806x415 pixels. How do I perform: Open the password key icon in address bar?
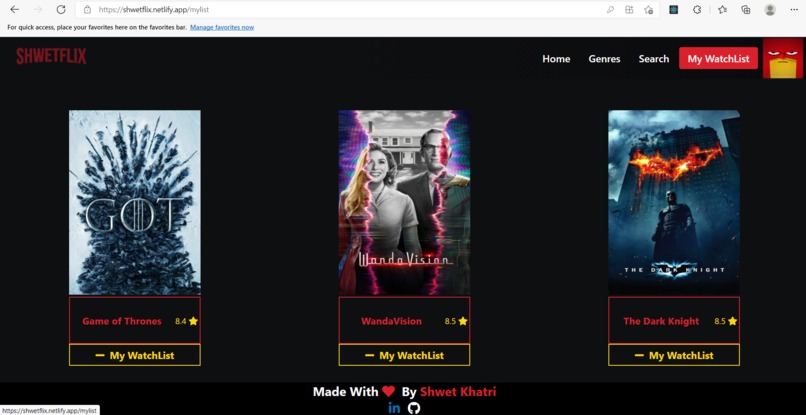click(610, 9)
